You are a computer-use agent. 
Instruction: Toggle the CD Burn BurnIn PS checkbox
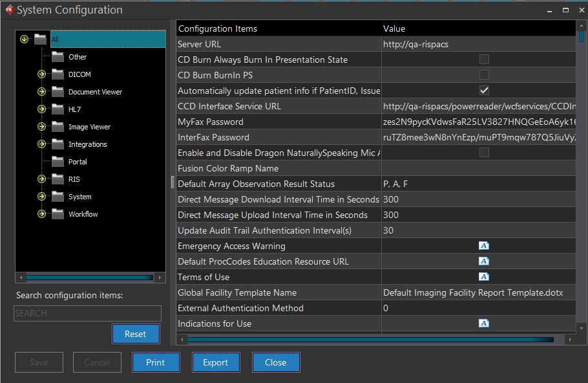pyautogui.click(x=484, y=75)
